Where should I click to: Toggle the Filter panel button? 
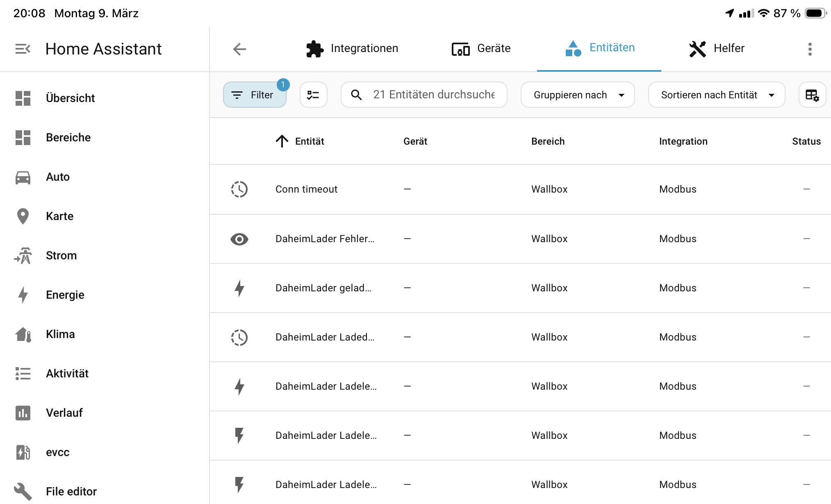[x=254, y=95]
